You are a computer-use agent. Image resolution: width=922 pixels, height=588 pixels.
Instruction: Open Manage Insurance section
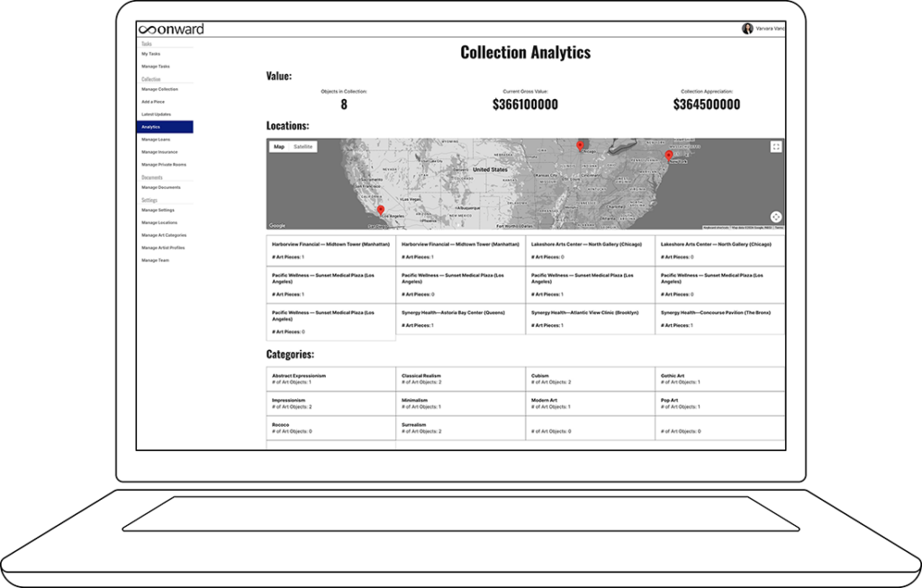pos(159,152)
